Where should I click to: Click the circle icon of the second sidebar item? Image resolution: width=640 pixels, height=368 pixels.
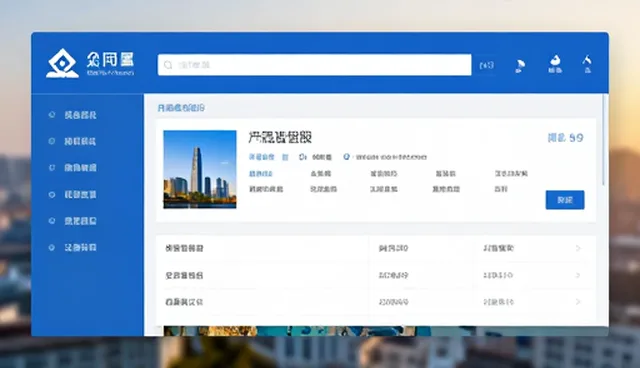pos(52,141)
